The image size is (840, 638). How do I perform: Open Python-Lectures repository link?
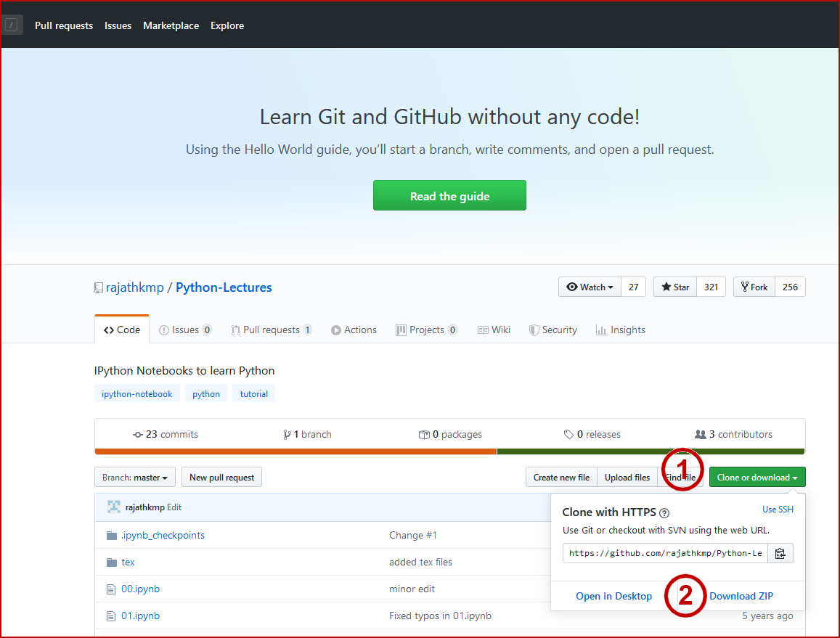224,287
